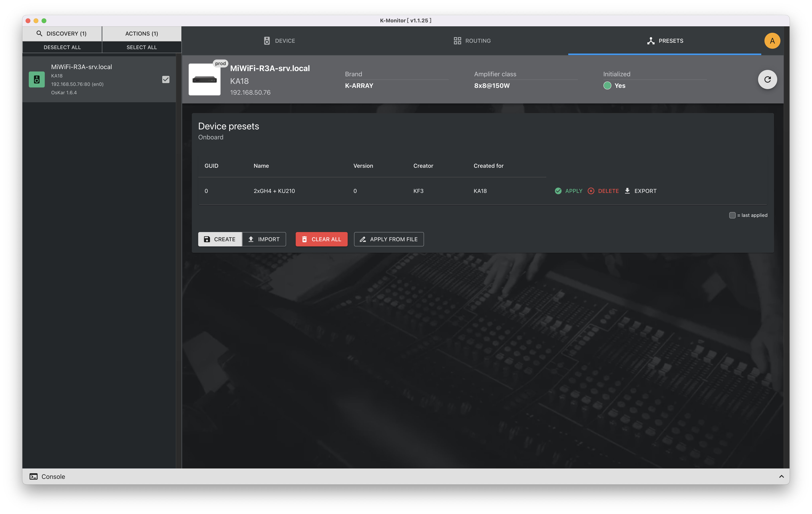Viewport: 812px width, 514px height.
Task: Click the Creator column header
Action: (x=423, y=166)
